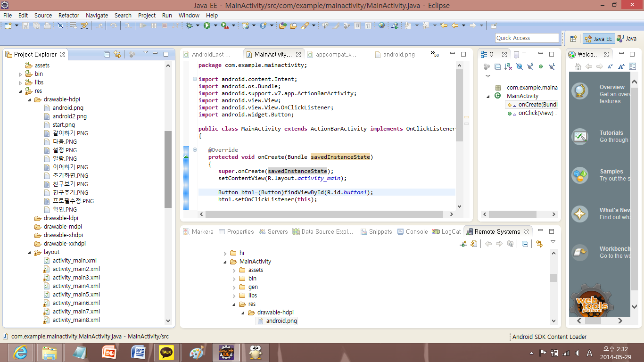Click Collapse All in Project Explorer

[107, 54]
